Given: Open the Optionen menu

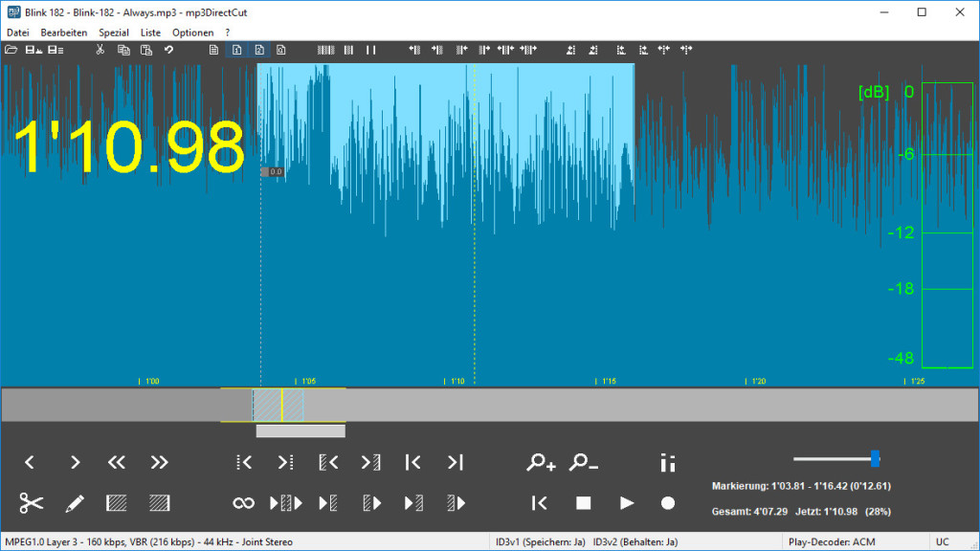Looking at the screenshot, I should coord(192,32).
